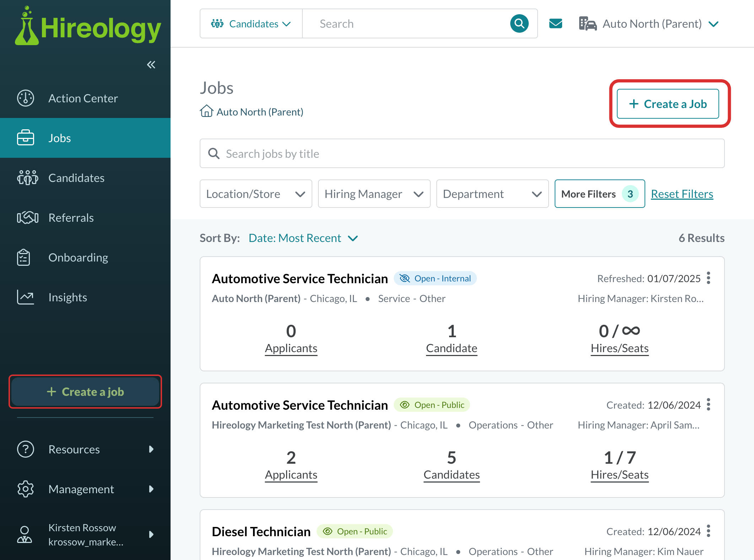Click the teal search magnifier button
This screenshot has width=754, height=560.
pos(519,24)
